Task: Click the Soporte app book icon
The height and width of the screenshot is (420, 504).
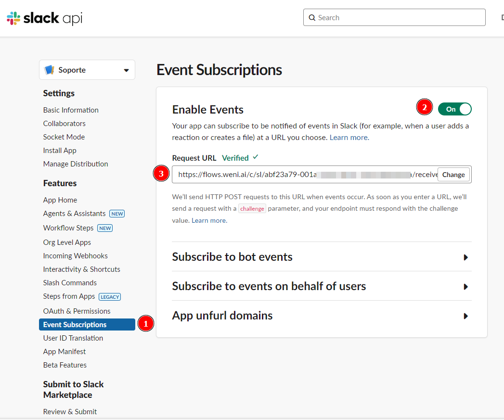Action: (49, 70)
